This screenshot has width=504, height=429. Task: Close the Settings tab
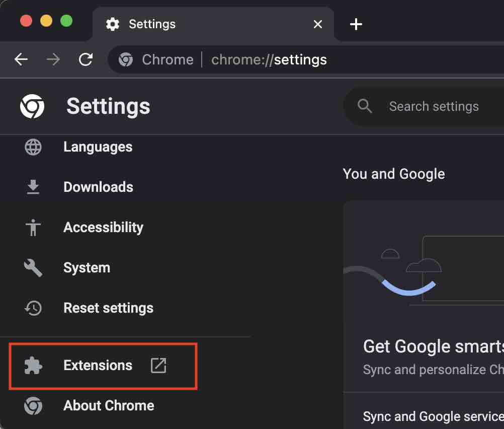(x=318, y=24)
